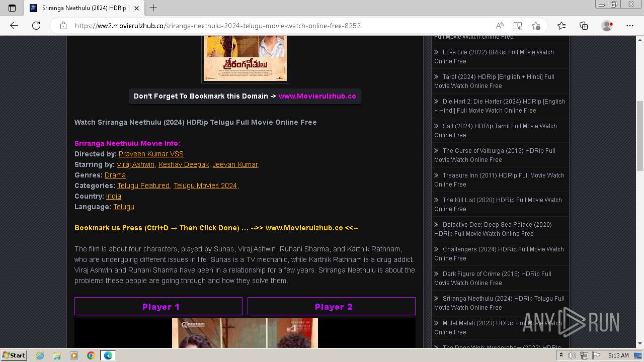The image size is (644, 362).
Task: Open the India country link
Action: (114, 196)
